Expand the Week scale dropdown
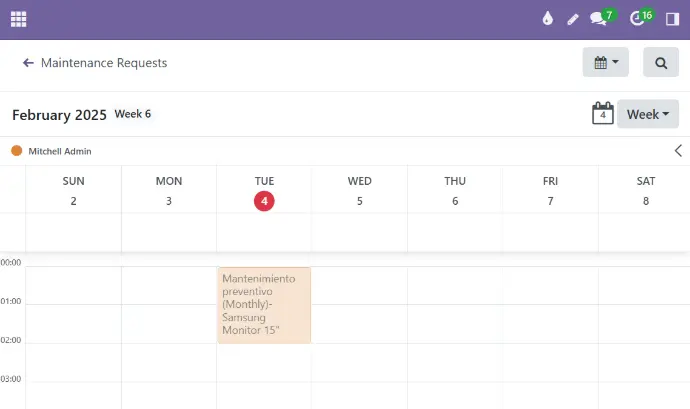690x409 pixels. pyautogui.click(x=647, y=114)
